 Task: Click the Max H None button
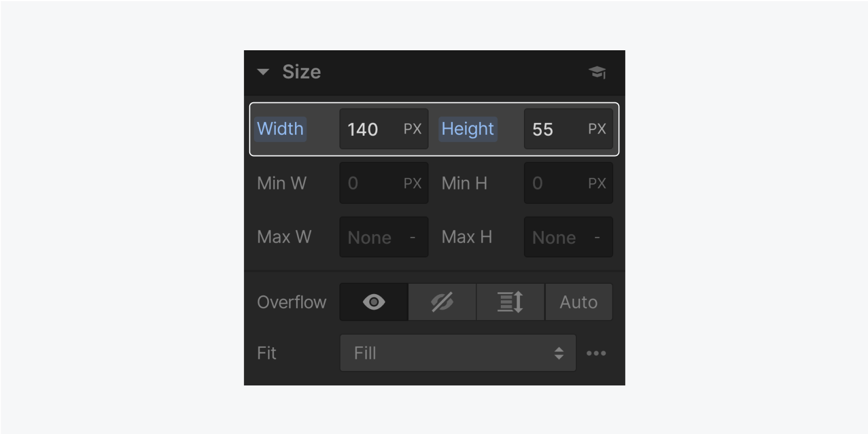(x=568, y=237)
